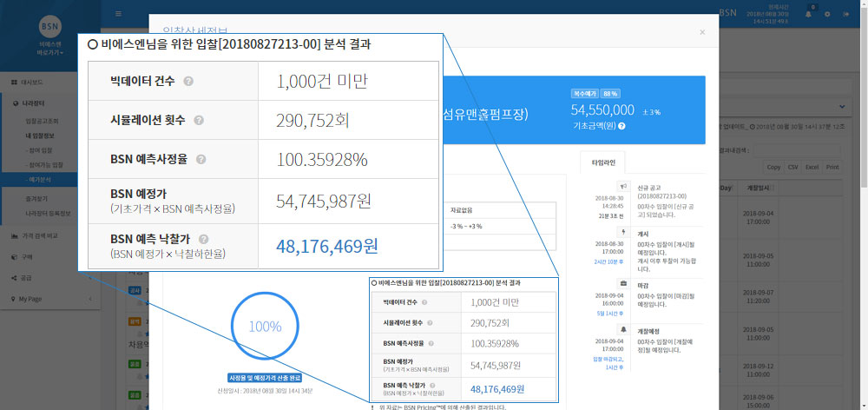Select the 타임라인 tab

tap(602, 162)
